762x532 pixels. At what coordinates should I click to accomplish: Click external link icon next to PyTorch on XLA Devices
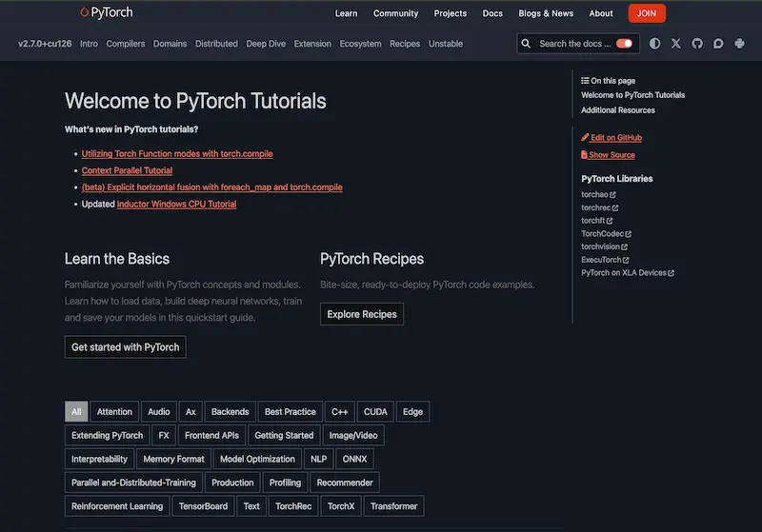point(672,273)
